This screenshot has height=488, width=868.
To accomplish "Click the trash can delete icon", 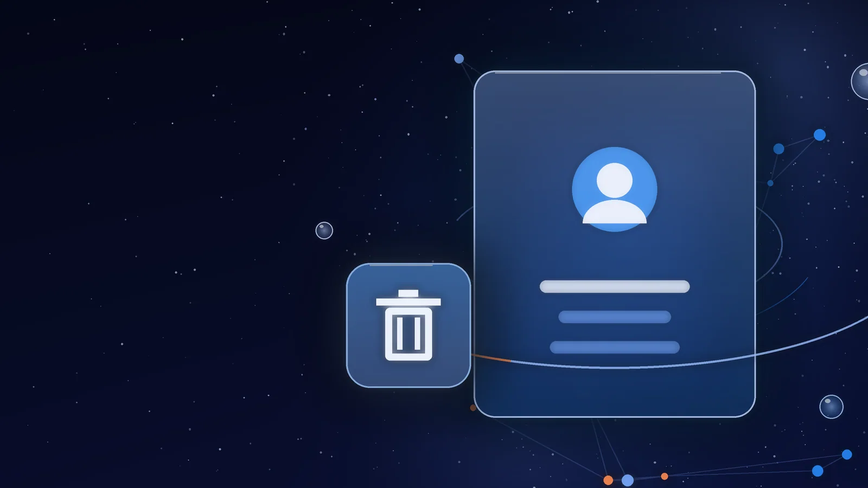I will coord(409,325).
